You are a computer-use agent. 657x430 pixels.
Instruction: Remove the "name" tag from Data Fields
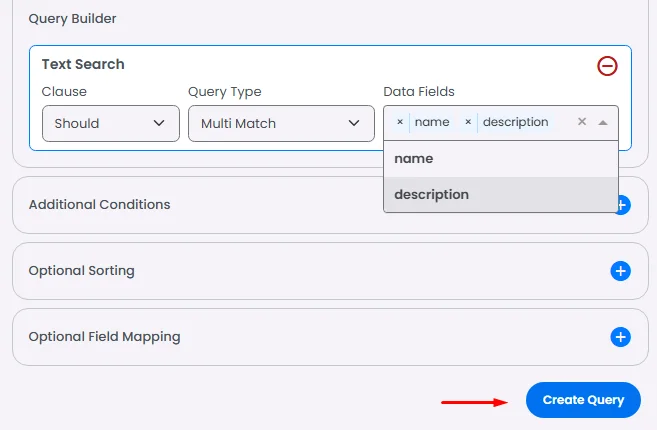coord(400,122)
